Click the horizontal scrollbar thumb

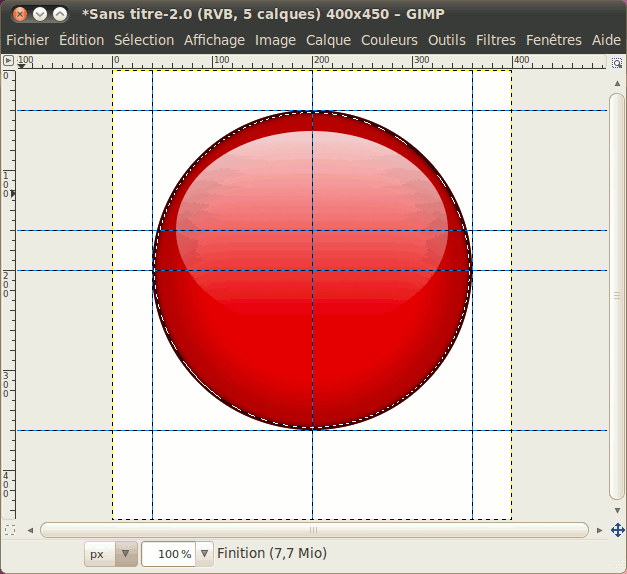click(314, 529)
